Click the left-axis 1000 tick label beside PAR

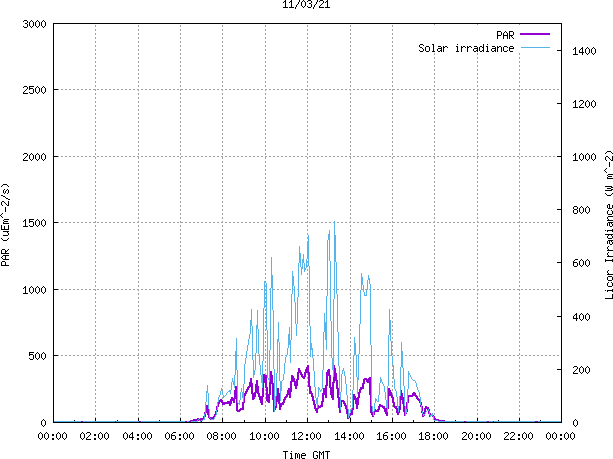[34, 290]
